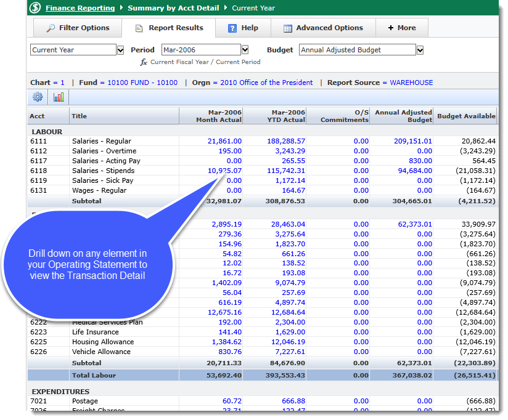Click the 10100 FUND - 10100 link
This screenshot has height=420, width=508.
pos(142,83)
